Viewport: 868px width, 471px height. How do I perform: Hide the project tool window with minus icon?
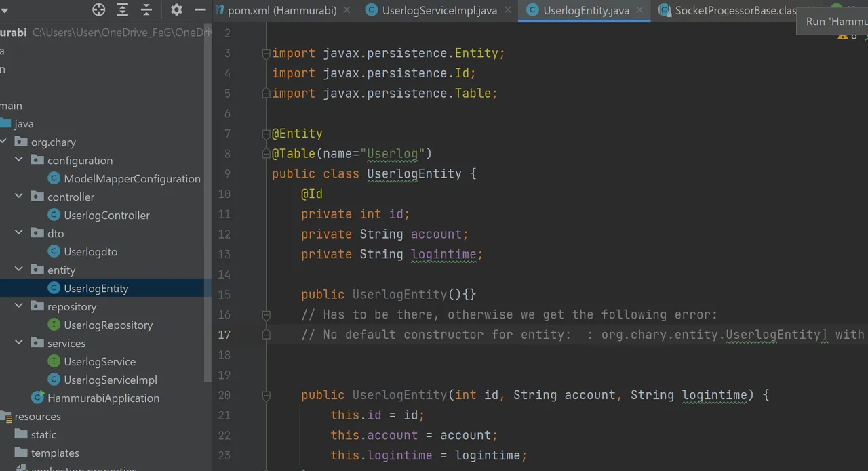tap(200, 9)
